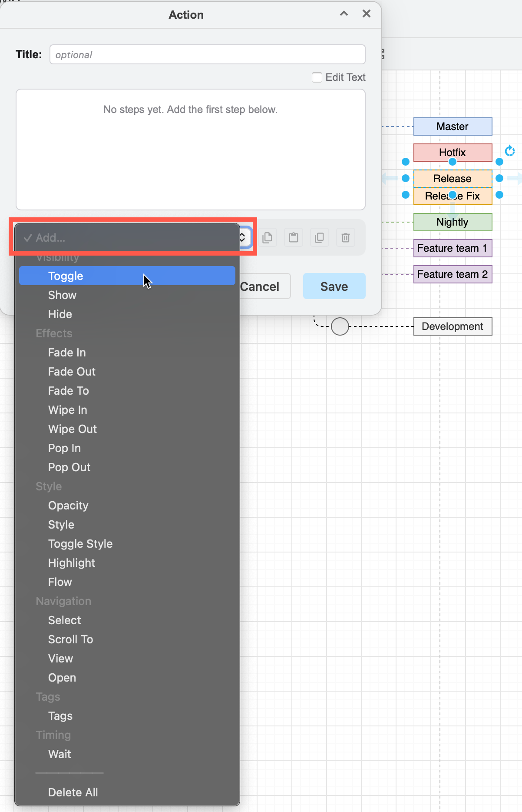The height and width of the screenshot is (812, 522).
Task: Select Wait timing action
Action: click(127, 754)
